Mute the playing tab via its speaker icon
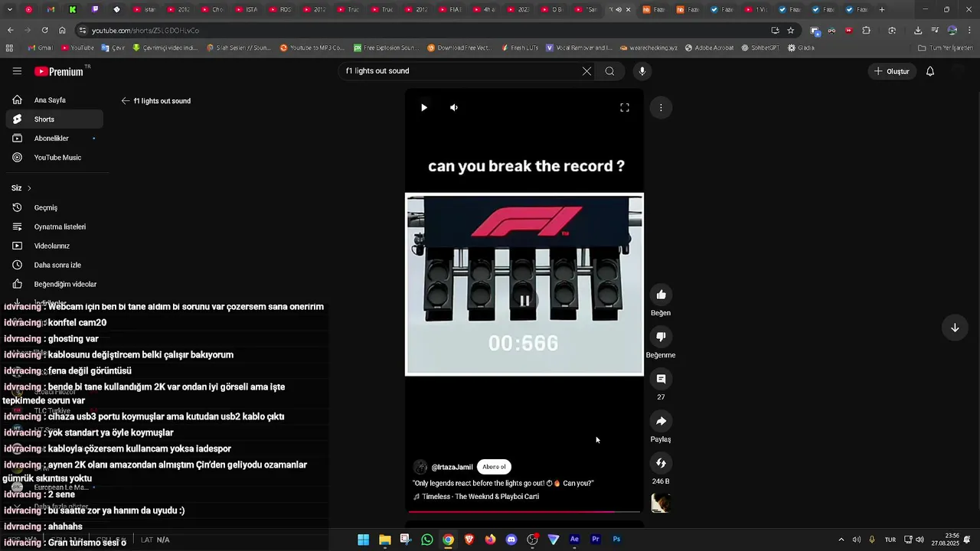This screenshot has width=980, height=551. coord(619,10)
